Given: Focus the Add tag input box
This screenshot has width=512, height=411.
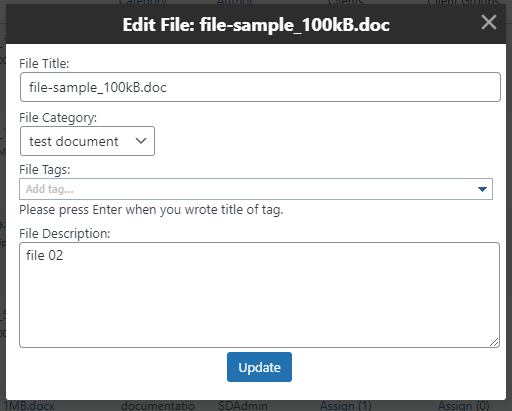Looking at the screenshot, I should (x=247, y=189).
